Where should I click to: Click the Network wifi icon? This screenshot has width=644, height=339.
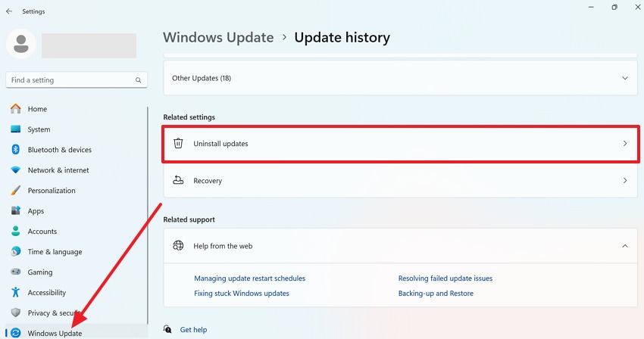coord(16,170)
